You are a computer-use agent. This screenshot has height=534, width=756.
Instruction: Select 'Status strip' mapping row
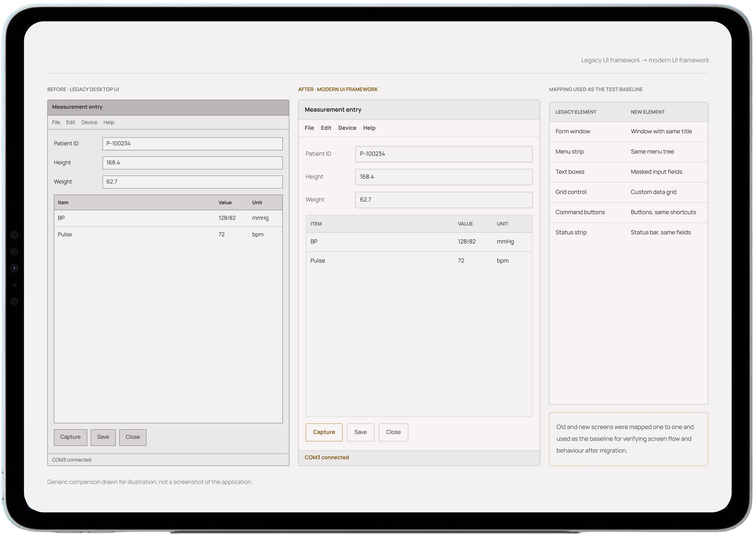628,232
